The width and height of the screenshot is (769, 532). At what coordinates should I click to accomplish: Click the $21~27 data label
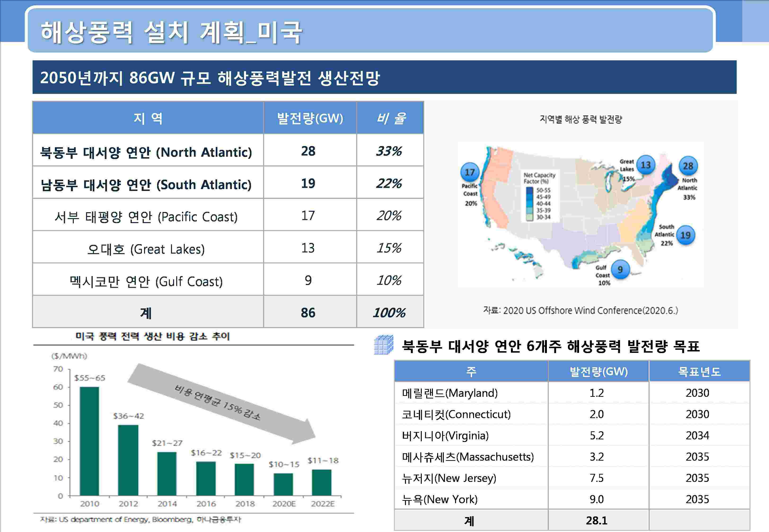(167, 443)
